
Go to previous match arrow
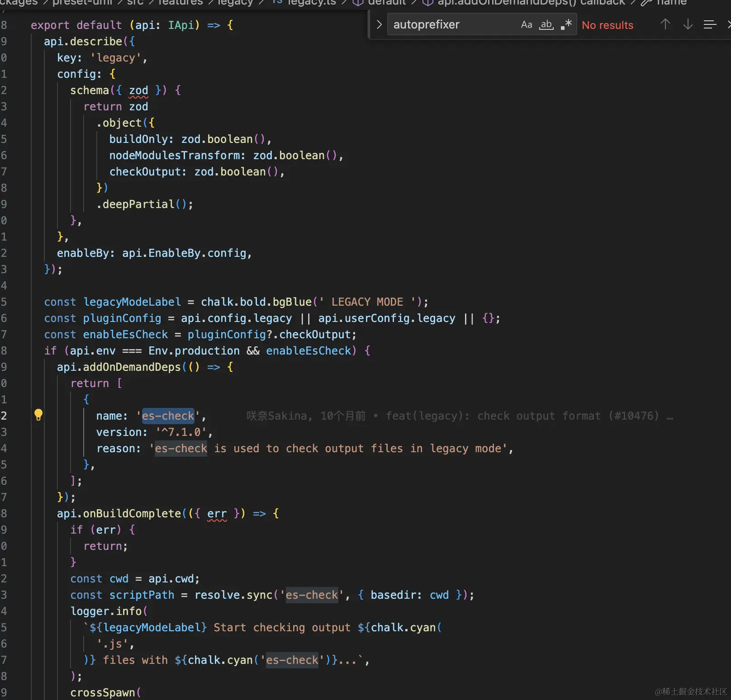[x=665, y=24]
